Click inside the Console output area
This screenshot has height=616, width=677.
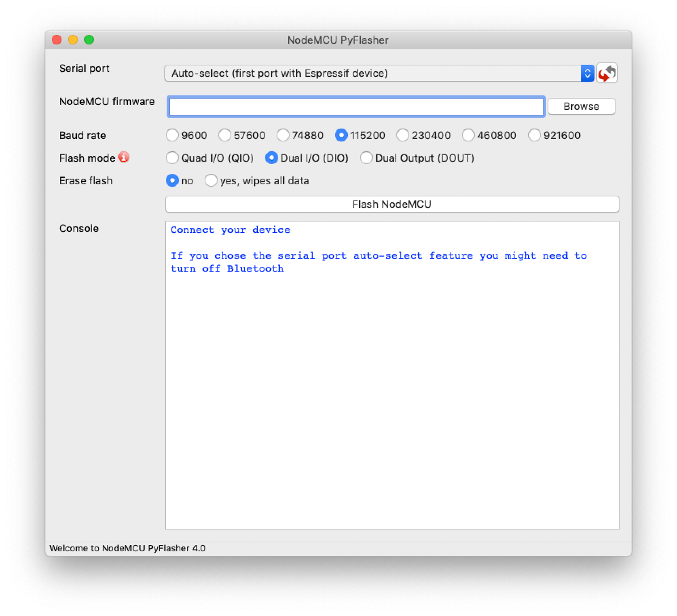pos(392,375)
